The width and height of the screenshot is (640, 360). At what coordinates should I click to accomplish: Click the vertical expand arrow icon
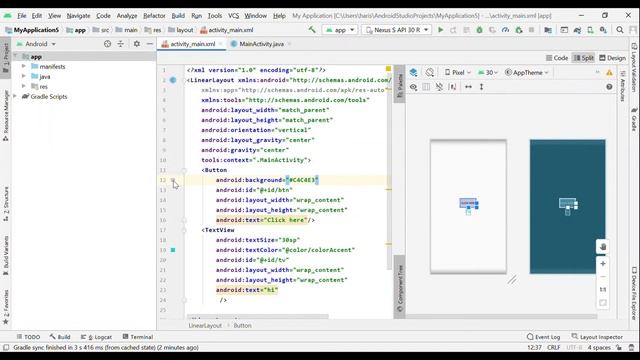(x=482, y=87)
